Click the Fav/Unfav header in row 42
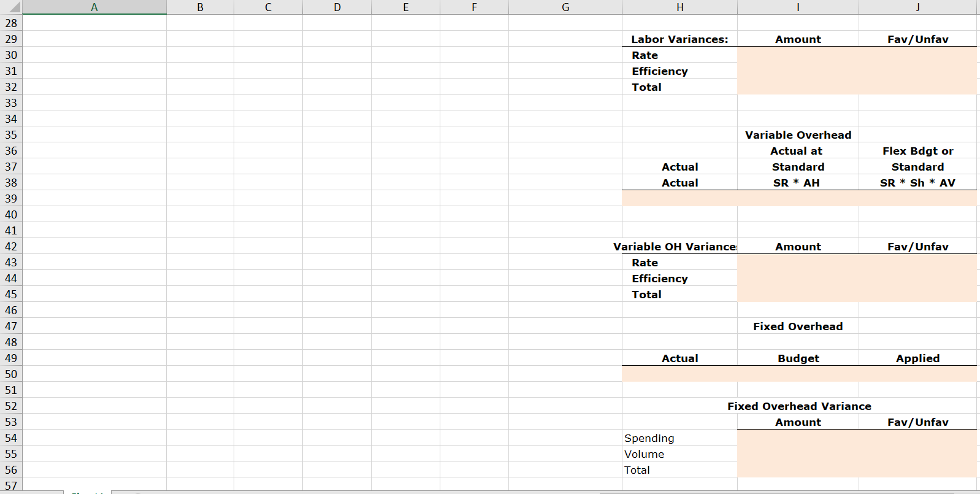Image resolution: width=980 pixels, height=494 pixels. tap(917, 247)
